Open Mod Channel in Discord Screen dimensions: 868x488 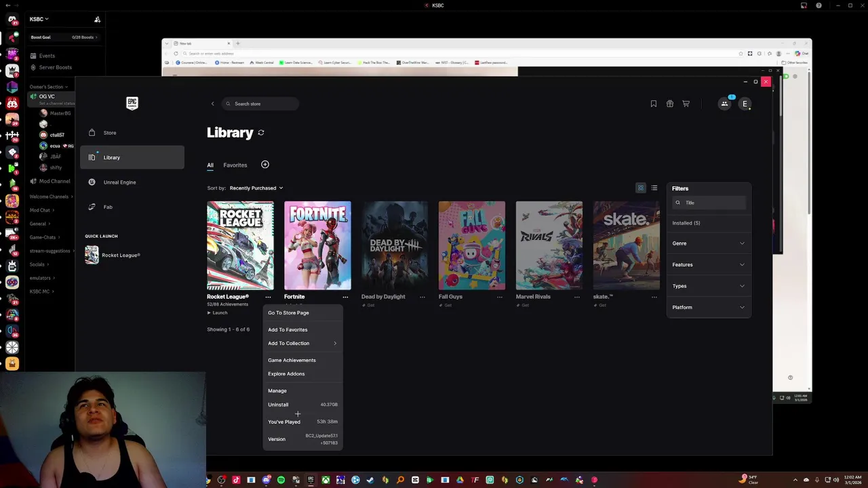pos(52,182)
